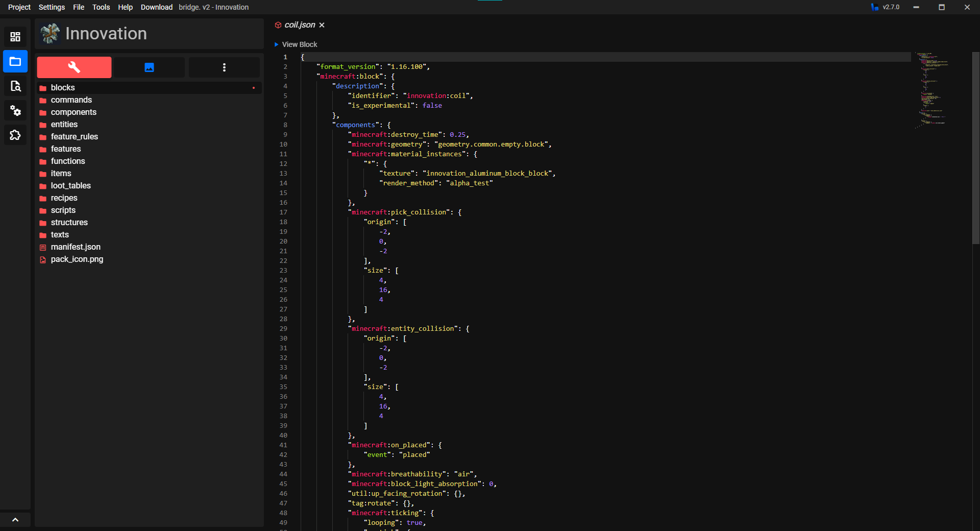
Task: Open the File menu
Action: (79, 7)
